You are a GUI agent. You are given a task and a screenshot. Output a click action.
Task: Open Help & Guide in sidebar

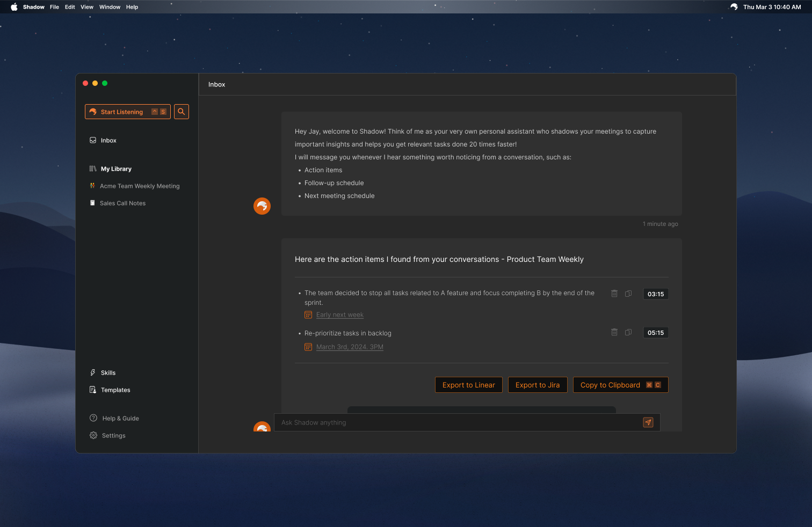coord(120,419)
